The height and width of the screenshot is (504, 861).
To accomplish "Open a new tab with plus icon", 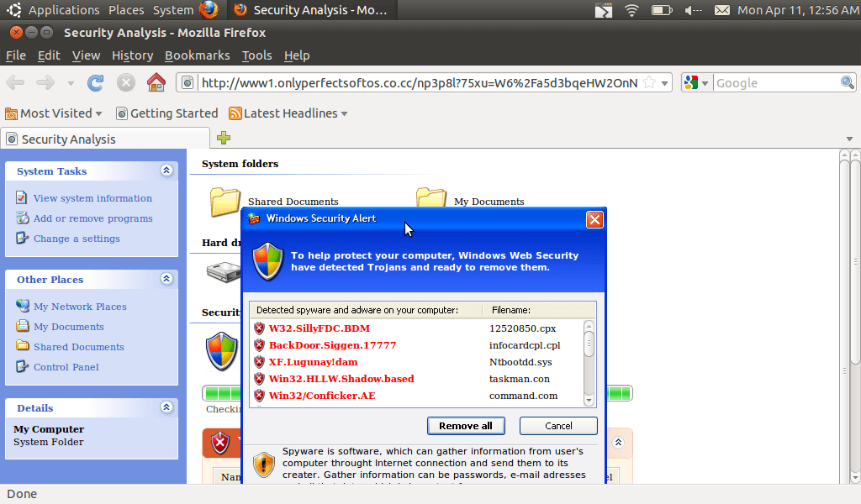I will [224, 138].
